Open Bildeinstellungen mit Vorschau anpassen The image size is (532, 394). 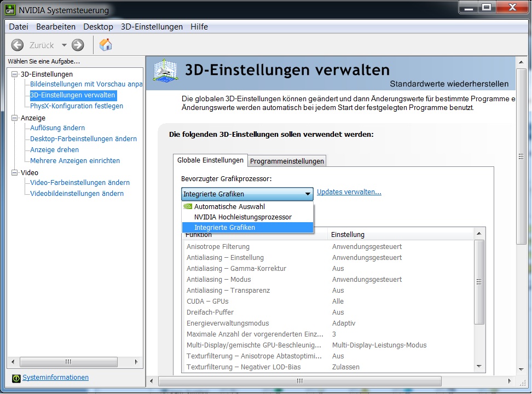pyautogui.click(x=86, y=84)
